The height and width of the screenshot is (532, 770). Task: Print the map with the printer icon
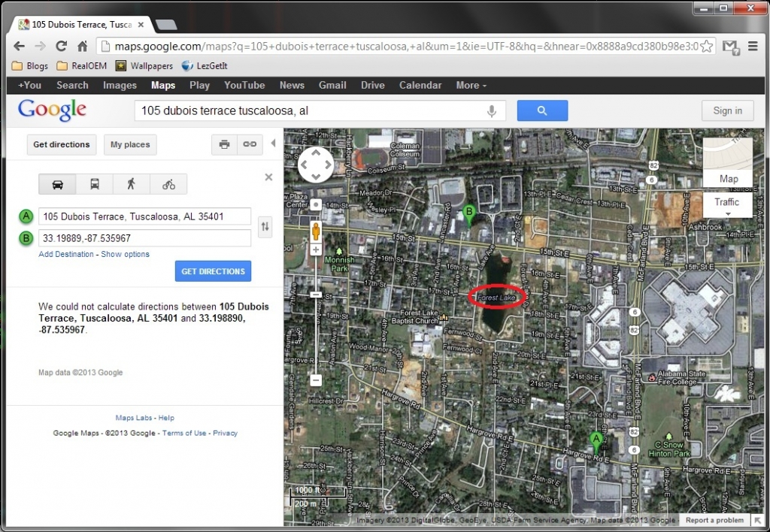pyautogui.click(x=224, y=144)
